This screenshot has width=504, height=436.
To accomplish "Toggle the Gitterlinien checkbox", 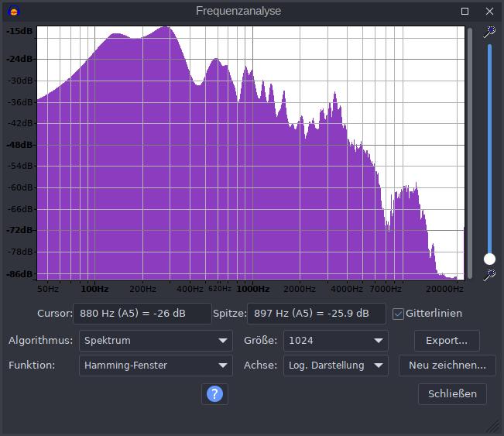I will pos(398,314).
